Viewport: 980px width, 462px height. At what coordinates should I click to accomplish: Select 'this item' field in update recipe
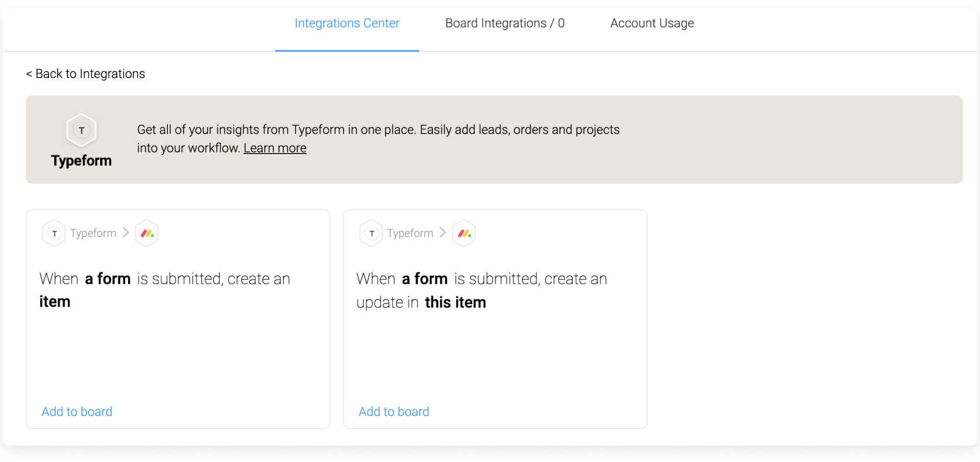455,302
